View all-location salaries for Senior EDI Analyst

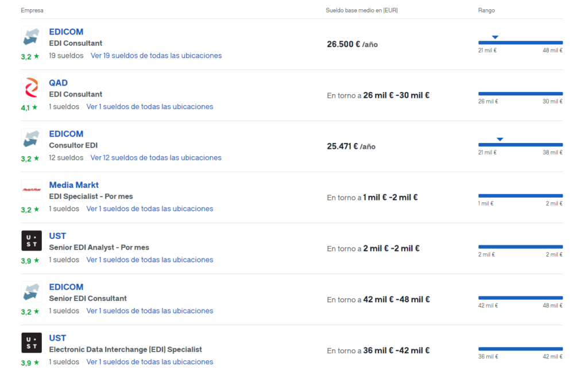150,260
